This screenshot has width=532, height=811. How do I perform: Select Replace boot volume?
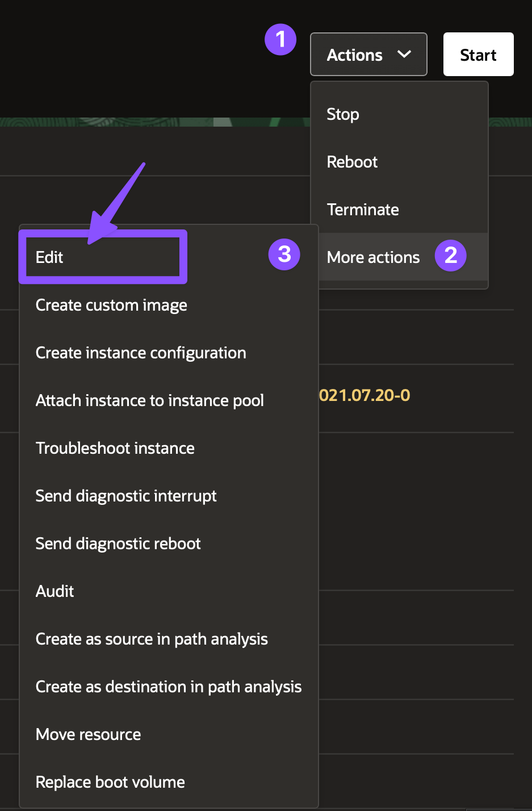[x=169, y=782]
